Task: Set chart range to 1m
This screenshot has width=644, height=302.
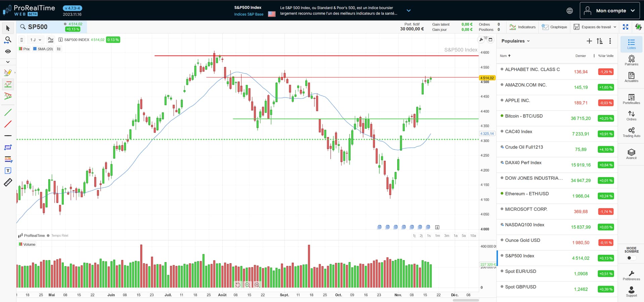Action: coord(437,236)
